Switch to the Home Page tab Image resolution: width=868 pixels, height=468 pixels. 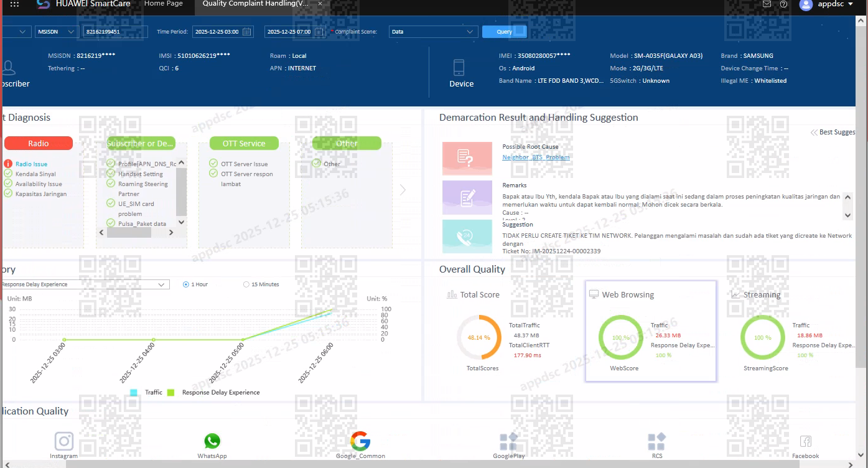pos(164,4)
